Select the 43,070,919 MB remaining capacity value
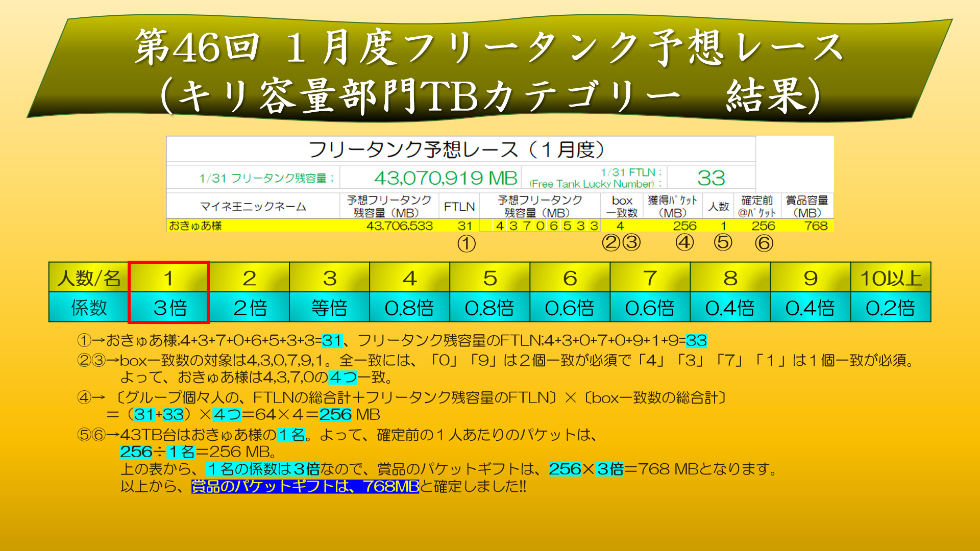Viewport: 980px width, 551px height. coord(445,178)
